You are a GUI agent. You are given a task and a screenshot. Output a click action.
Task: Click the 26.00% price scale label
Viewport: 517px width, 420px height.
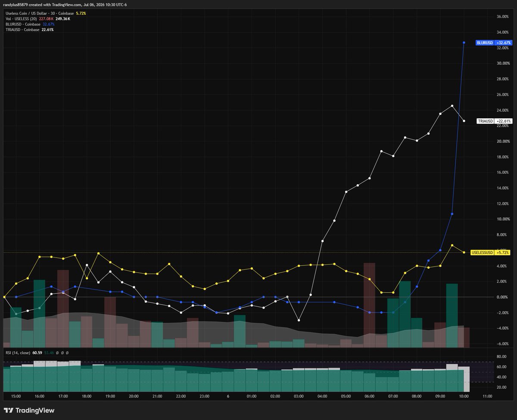click(503, 94)
